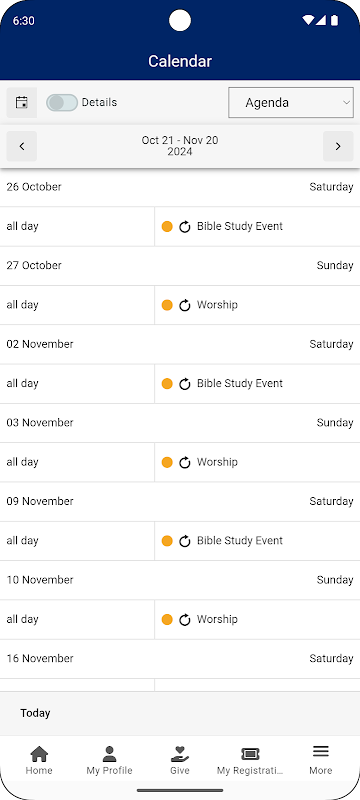Open the Agenda view dropdown

point(291,103)
